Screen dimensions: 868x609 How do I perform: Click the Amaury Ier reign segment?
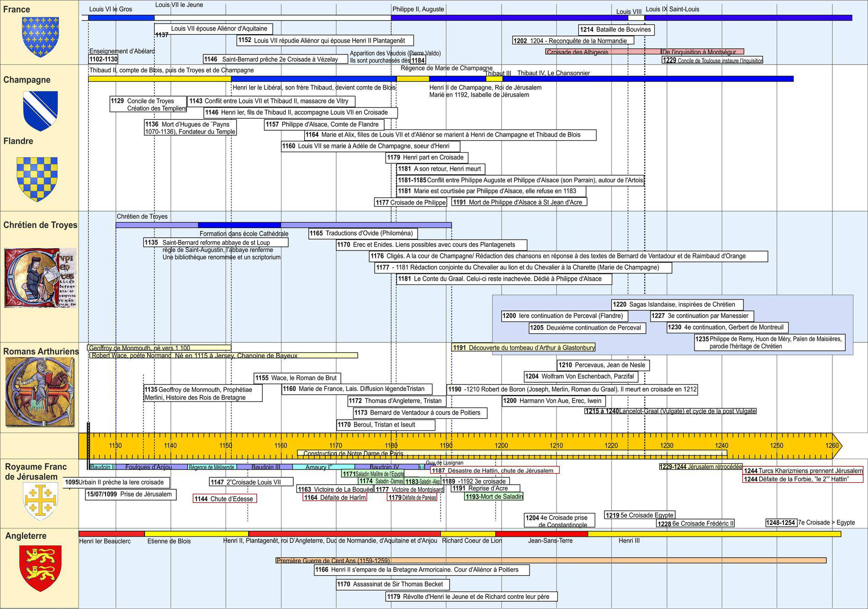pyautogui.click(x=323, y=467)
